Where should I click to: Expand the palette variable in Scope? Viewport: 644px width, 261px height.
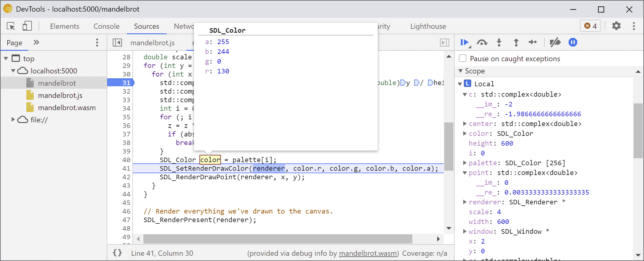click(465, 163)
